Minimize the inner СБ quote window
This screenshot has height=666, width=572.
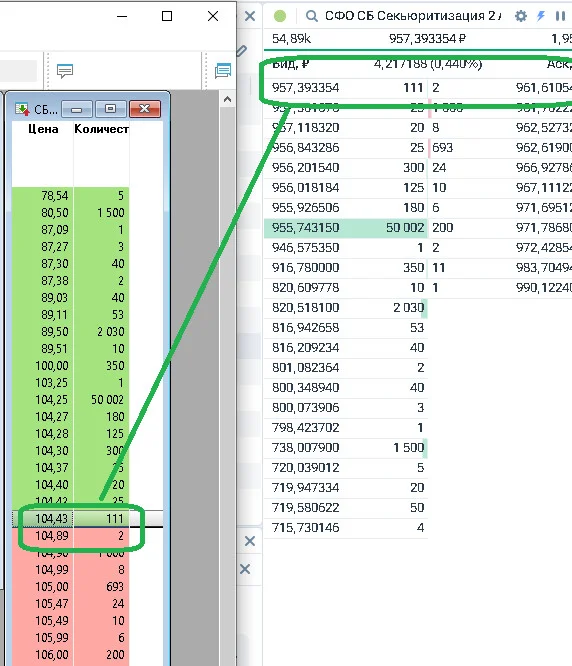tap(76, 109)
